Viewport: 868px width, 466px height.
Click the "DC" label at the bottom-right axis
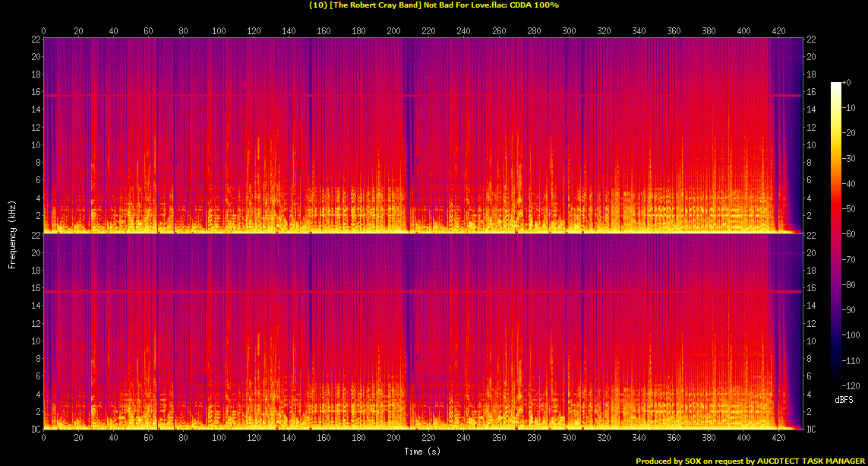[x=811, y=430]
